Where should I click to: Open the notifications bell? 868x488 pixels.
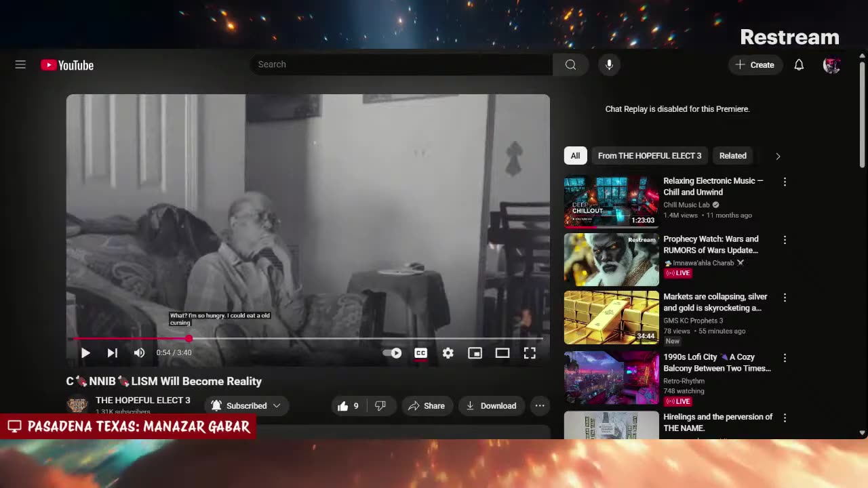(799, 64)
